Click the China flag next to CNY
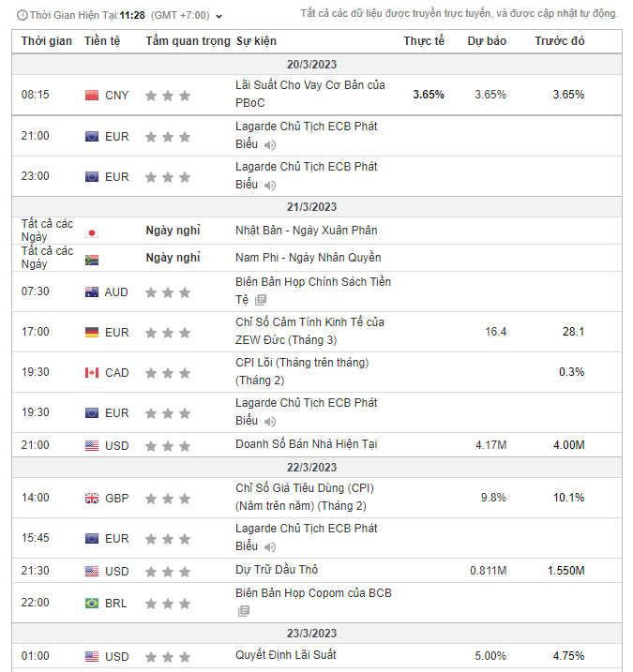 [x=92, y=96]
